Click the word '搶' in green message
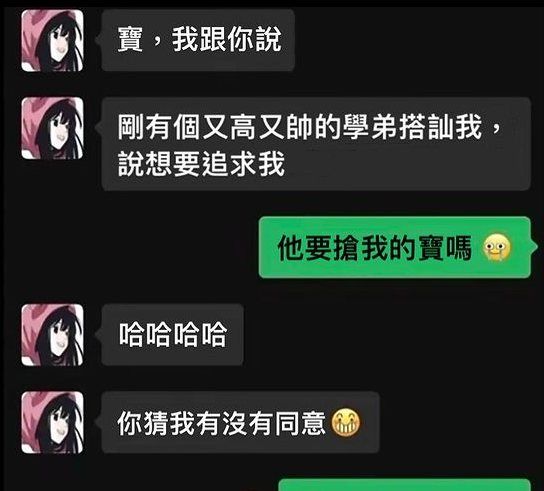Image resolution: width=544 pixels, height=491 pixels. [346, 247]
